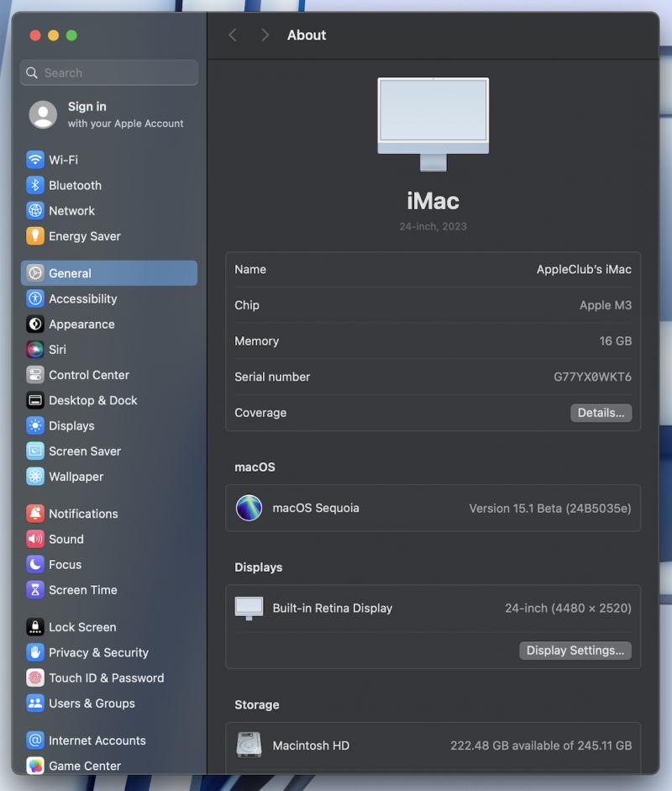Open Wi-Fi settings icon
The width and height of the screenshot is (672, 791).
click(x=35, y=160)
